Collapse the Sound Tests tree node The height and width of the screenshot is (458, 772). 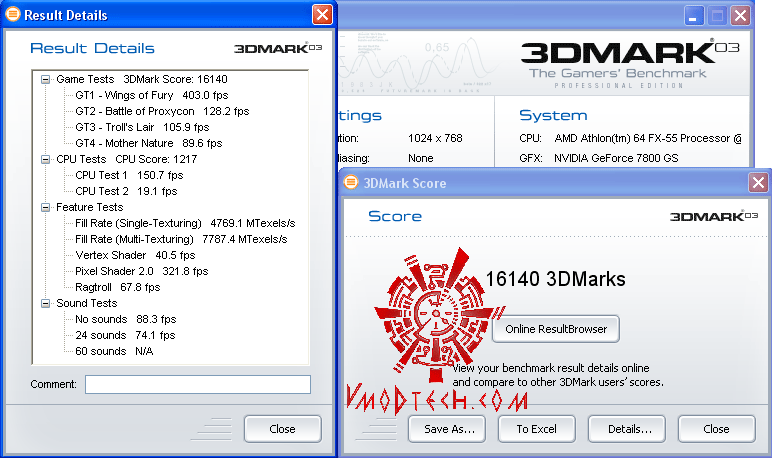[45, 303]
